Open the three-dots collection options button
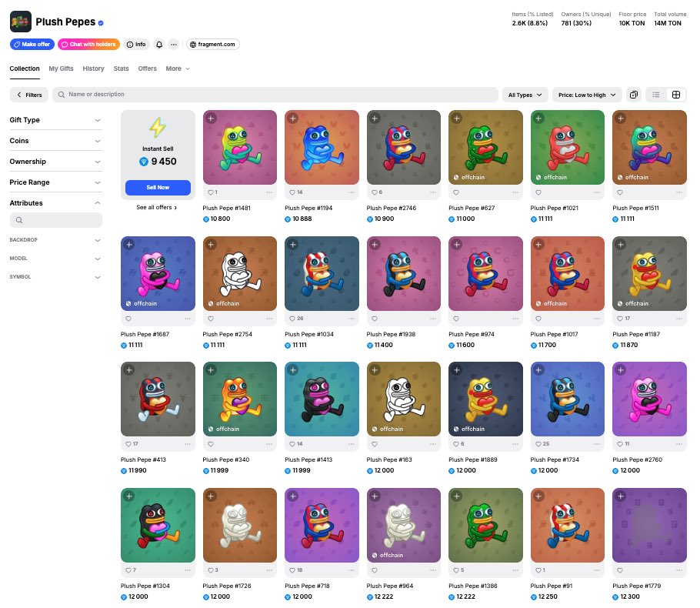 174,44
